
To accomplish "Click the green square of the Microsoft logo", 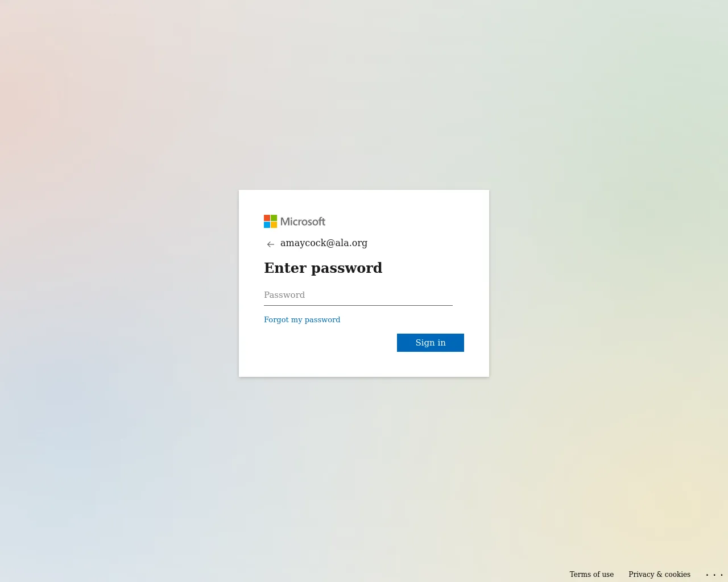I will coord(274,218).
